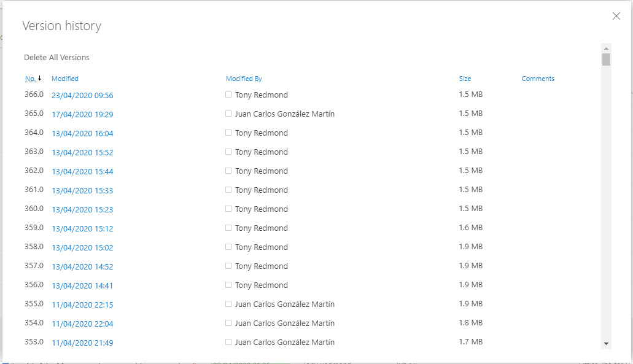This screenshot has height=364, width=633.
Task: Tick checkbox beside Juan Carlos in version 365.0
Action: click(228, 114)
